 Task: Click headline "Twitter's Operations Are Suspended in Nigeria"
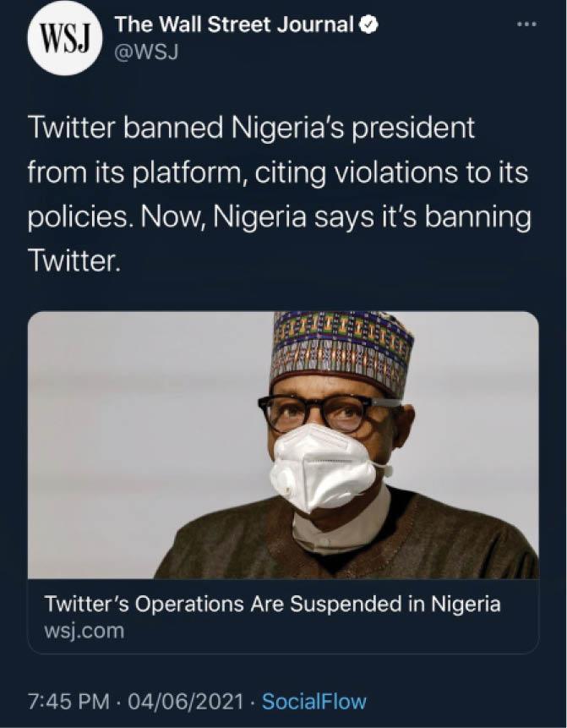(272, 605)
